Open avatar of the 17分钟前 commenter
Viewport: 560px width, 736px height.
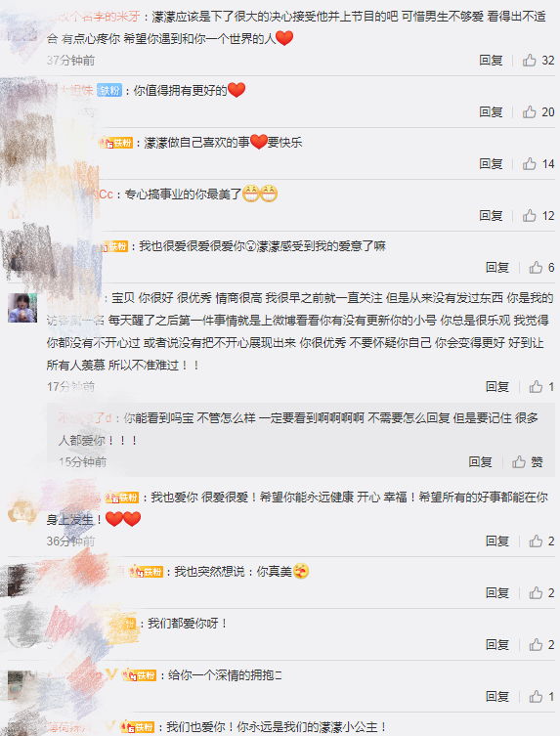22,308
